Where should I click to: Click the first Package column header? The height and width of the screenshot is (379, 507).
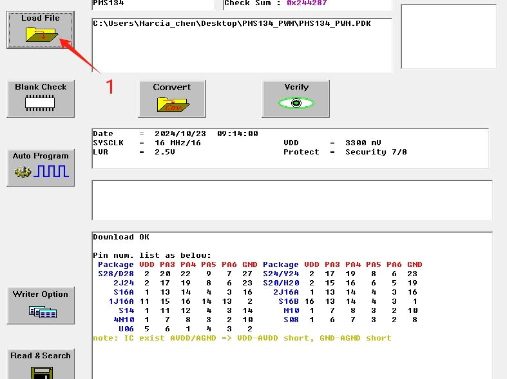click(116, 265)
